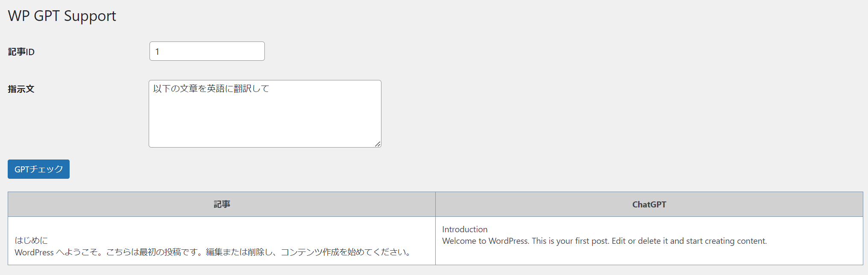Viewport: 868px width, 275px height.
Task: Select the ChatGPT column header
Action: [649, 204]
